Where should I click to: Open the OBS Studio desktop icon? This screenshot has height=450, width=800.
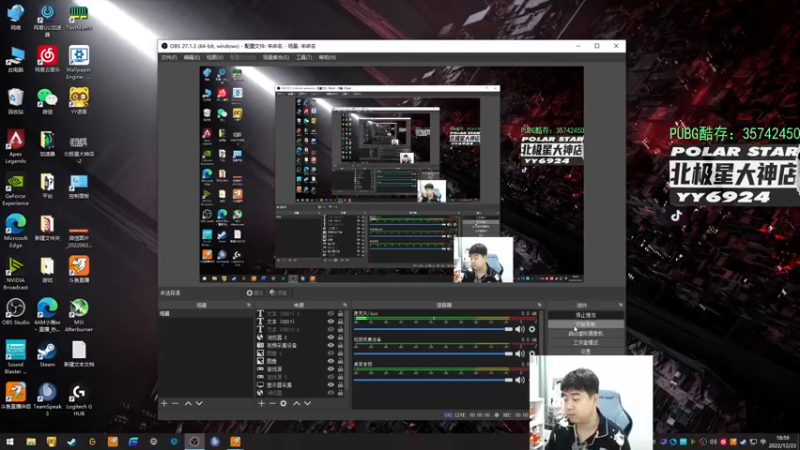[x=15, y=312]
